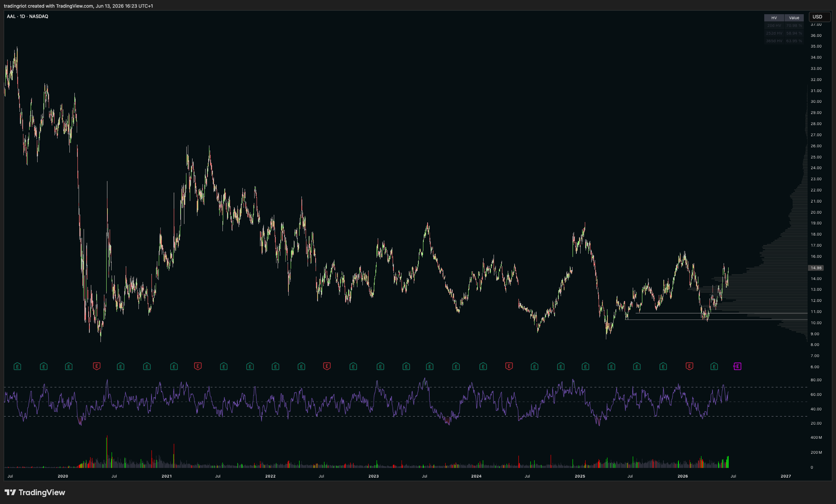Open the red earnings marker after Jul 2022
This screenshot has width=836, height=504.
coord(327,367)
